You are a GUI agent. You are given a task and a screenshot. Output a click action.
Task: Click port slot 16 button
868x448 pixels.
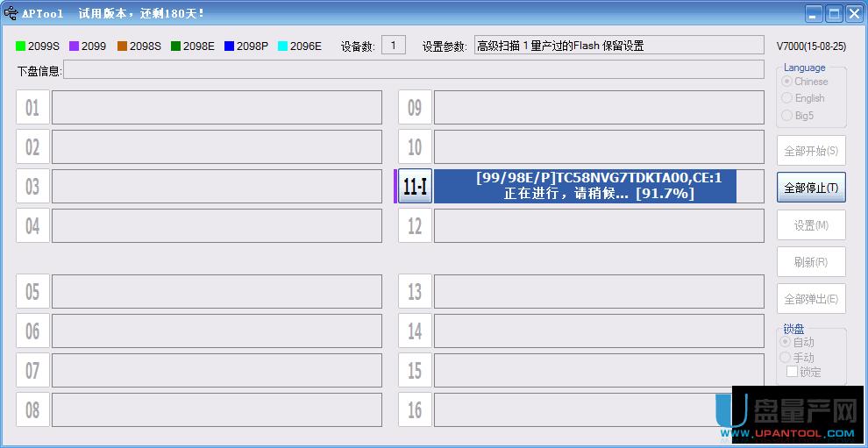pos(415,409)
